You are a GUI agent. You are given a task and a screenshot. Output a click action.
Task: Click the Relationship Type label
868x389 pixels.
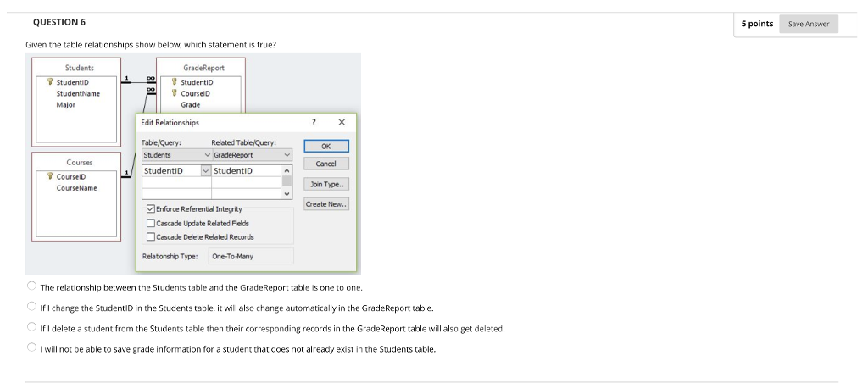coord(170,256)
